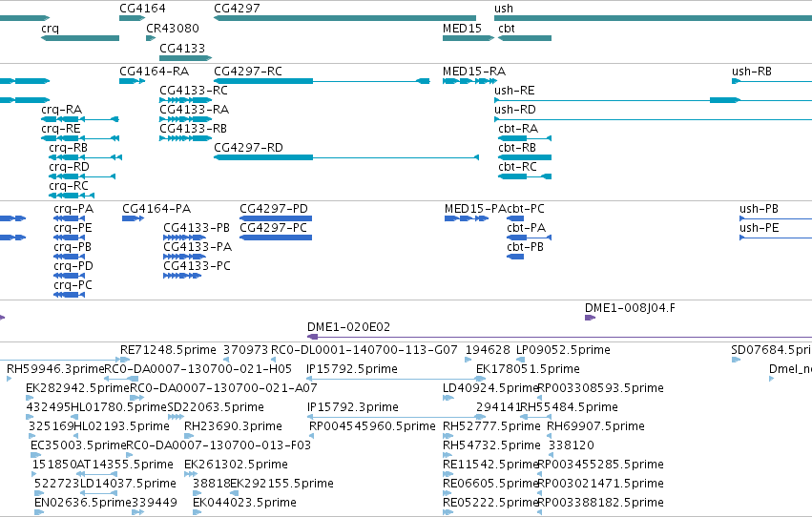Select EST SD22063.5prime

coord(177,417)
